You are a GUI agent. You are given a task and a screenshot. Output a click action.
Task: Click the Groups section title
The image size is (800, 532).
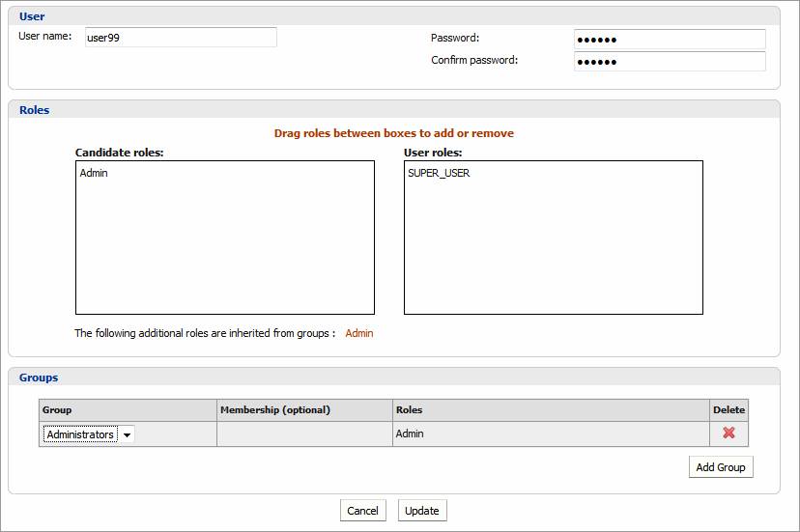pos(39,378)
